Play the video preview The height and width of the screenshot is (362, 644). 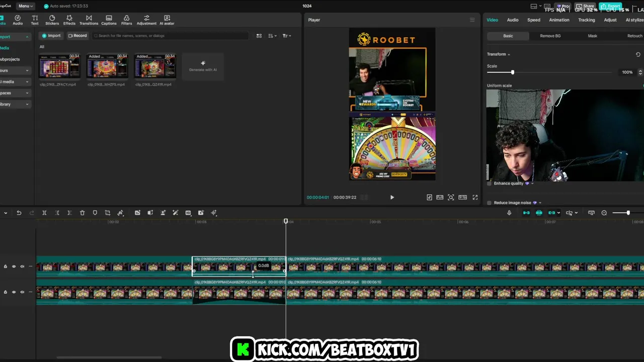click(392, 197)
